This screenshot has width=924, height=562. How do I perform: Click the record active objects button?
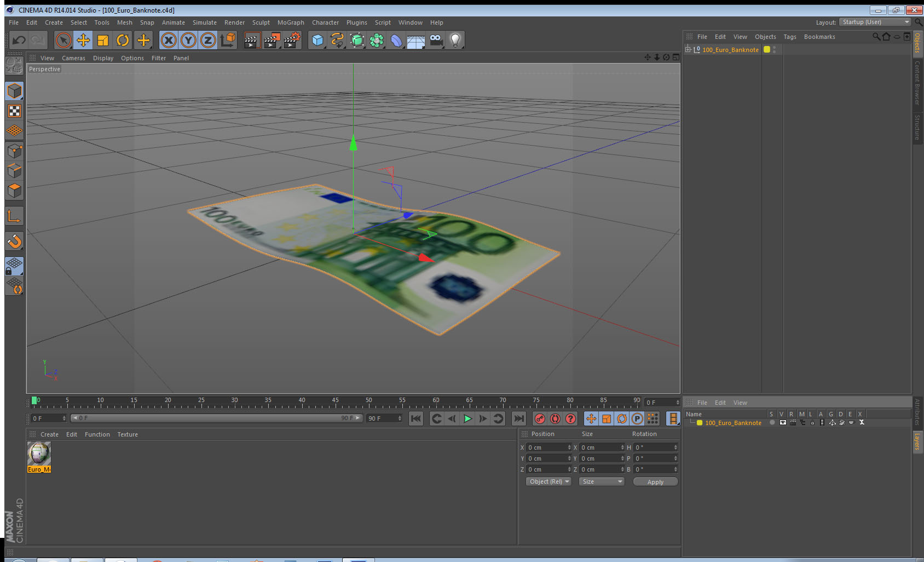coord(540,418)
